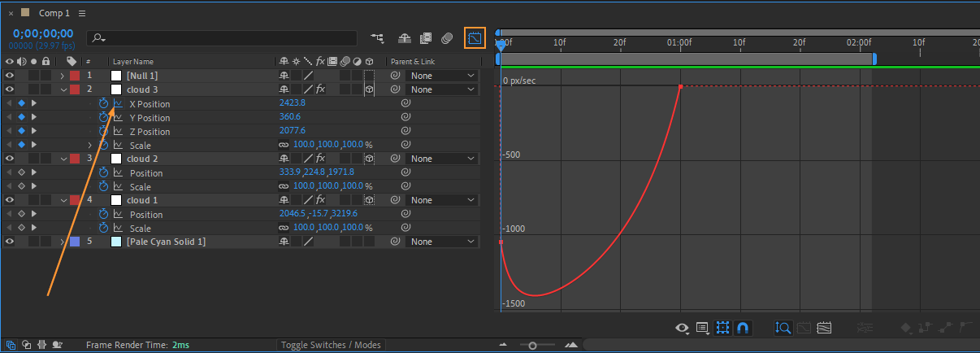Viewport: 980px width, 353px height.
Task: Open Parent dropdown for cloud 2 layer
Action: pos(442,159)
